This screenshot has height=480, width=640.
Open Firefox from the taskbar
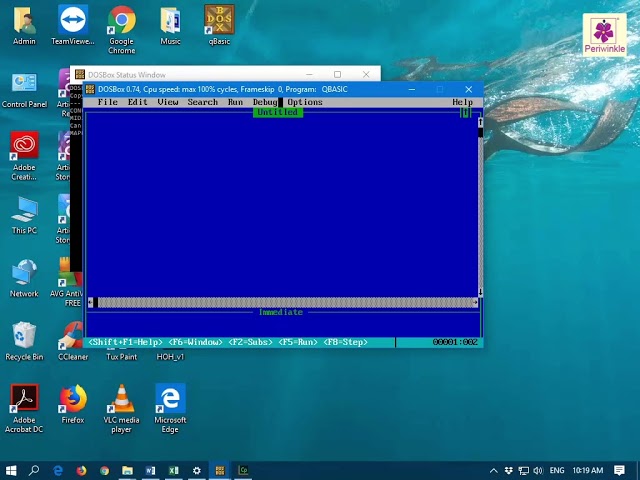click(x=81, y=471)
